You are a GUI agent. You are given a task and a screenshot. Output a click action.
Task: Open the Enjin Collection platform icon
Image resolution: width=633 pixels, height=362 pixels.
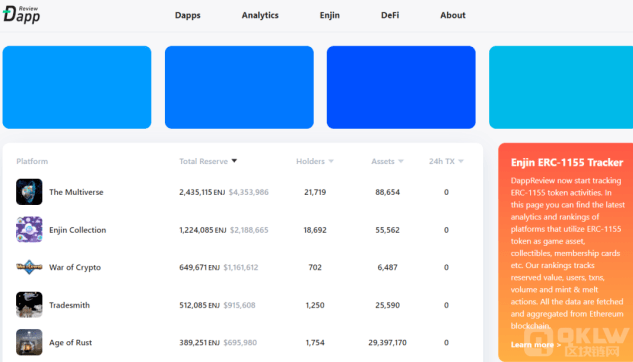(x=29, y=229)
